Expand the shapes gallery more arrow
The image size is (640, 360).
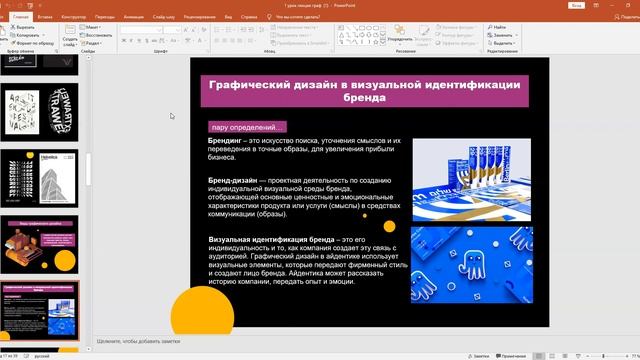tap(383, 42)
